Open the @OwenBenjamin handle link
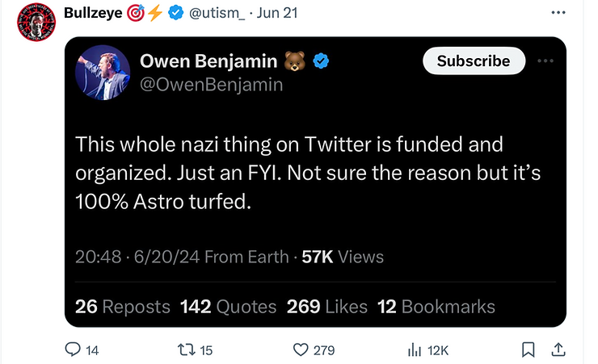 (x=212, y=83)
